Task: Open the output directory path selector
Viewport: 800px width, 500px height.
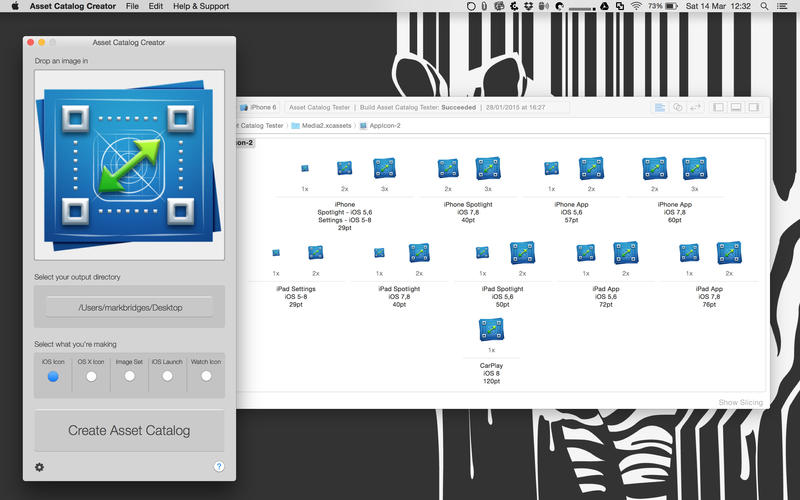Action: coord(129,307)
